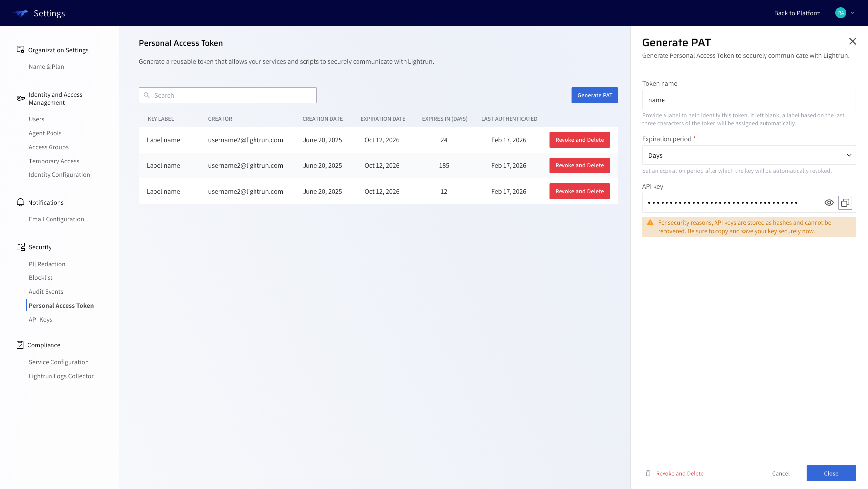The height and width of the screenshot is (489, 868).
Task: Open the RA user avatar menu
Action: click(840, 13)
